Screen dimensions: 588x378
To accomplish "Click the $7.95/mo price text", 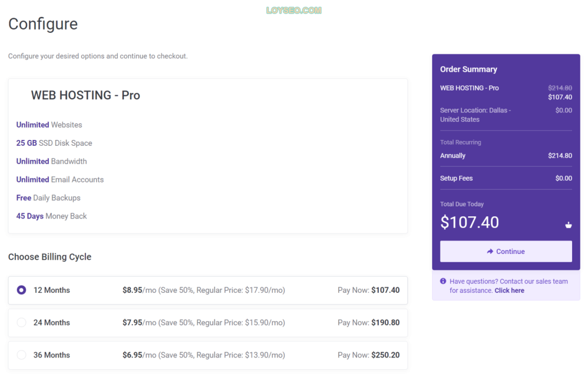I will coord(139,323).
